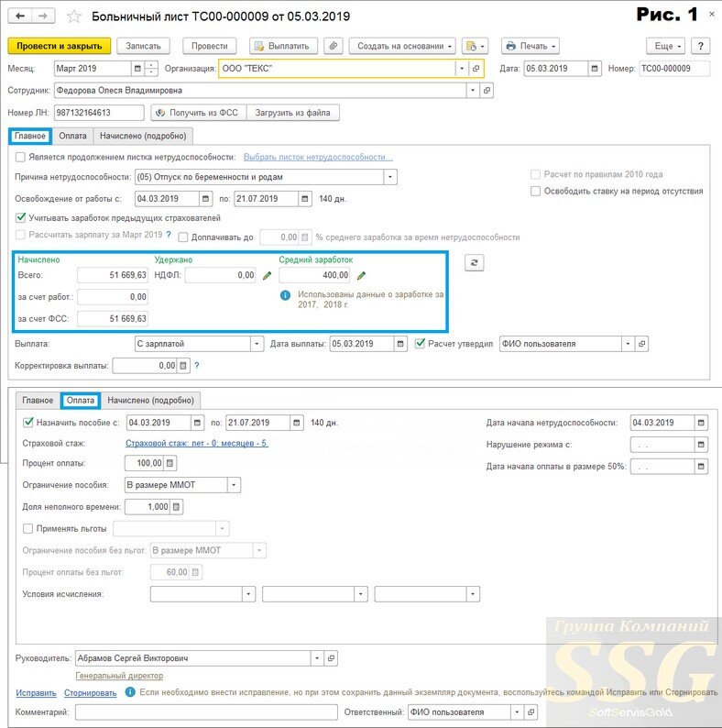Image resolution: width=722 pixels, height=728 pixels.
Task: Switch to the lower Главное tab
Action: (x=38, y=400)
